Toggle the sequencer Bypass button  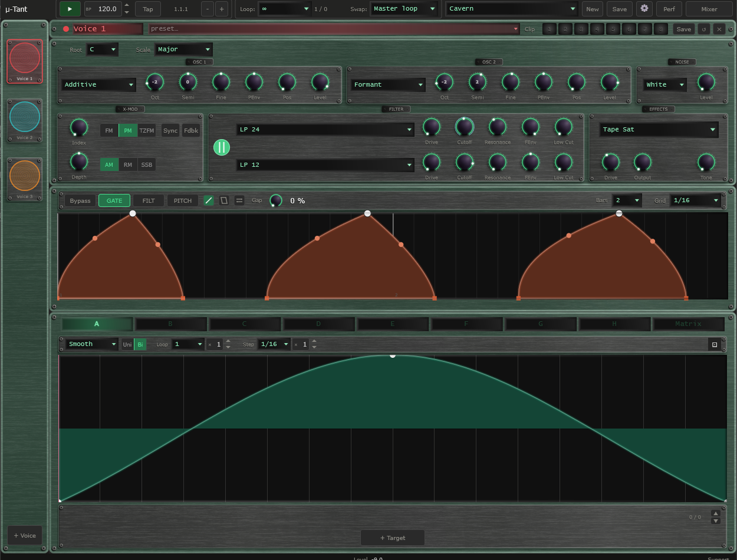pos(80,200)
